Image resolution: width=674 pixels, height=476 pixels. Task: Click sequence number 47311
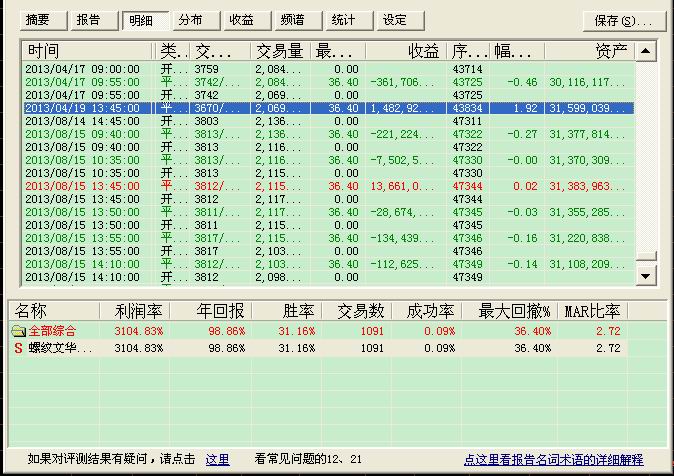point(468,121)
